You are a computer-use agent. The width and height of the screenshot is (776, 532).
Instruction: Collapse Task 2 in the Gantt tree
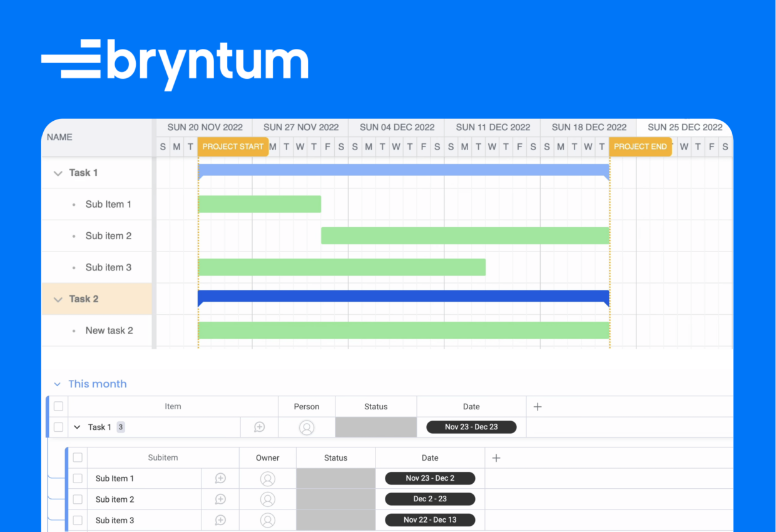pyautogui.click(x=58, y=299)
